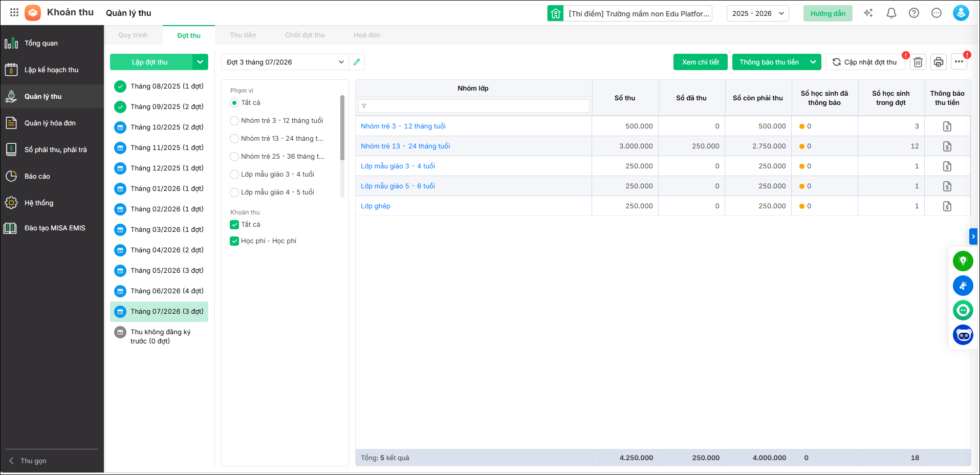Screen dimensions: 980x475
Task: Select radio Nhóm trẻ 3 - 12 tháng tuổi
Action: [234, 121]
